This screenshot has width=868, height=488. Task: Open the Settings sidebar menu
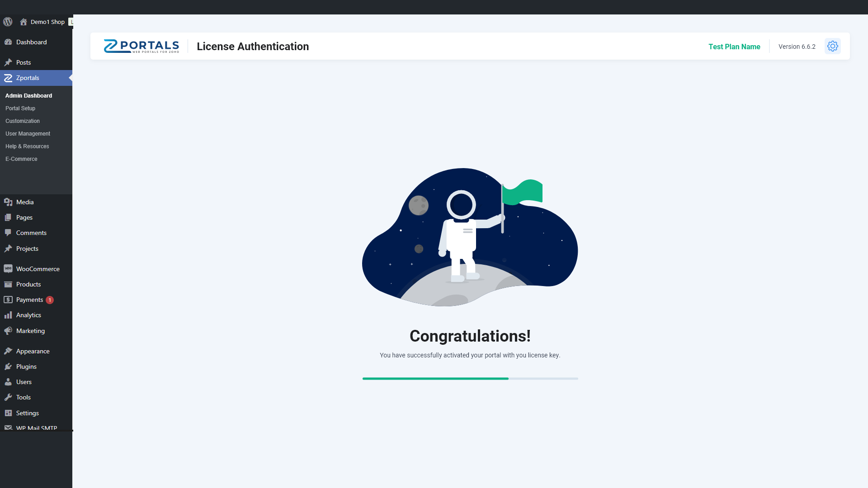(27, 413)
